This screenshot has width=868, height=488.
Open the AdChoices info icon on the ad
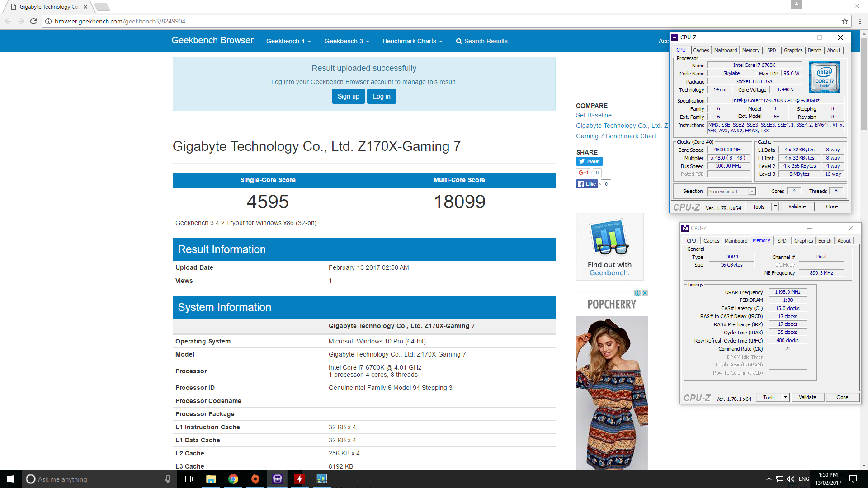click(x=637, y=293)
